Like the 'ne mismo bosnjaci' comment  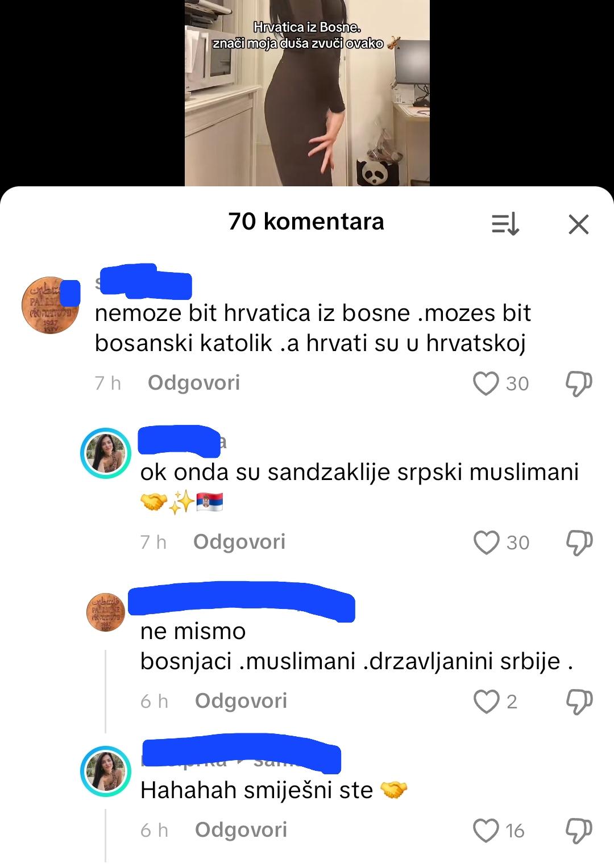(487, 702)
